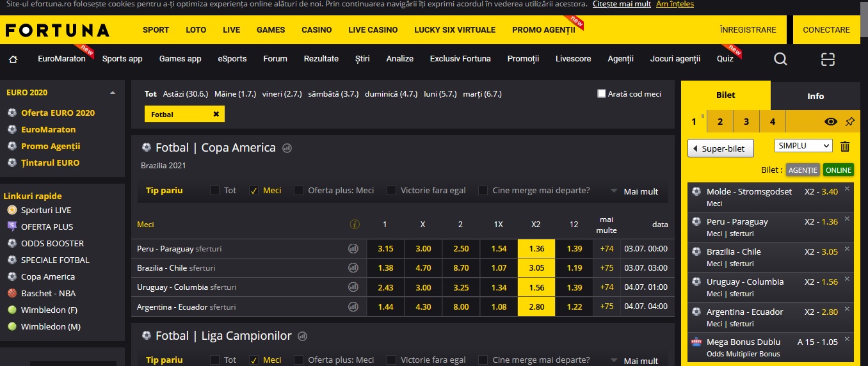Open Baschet - NBA quick link
The image size is (868, 366).
point(48,293)
